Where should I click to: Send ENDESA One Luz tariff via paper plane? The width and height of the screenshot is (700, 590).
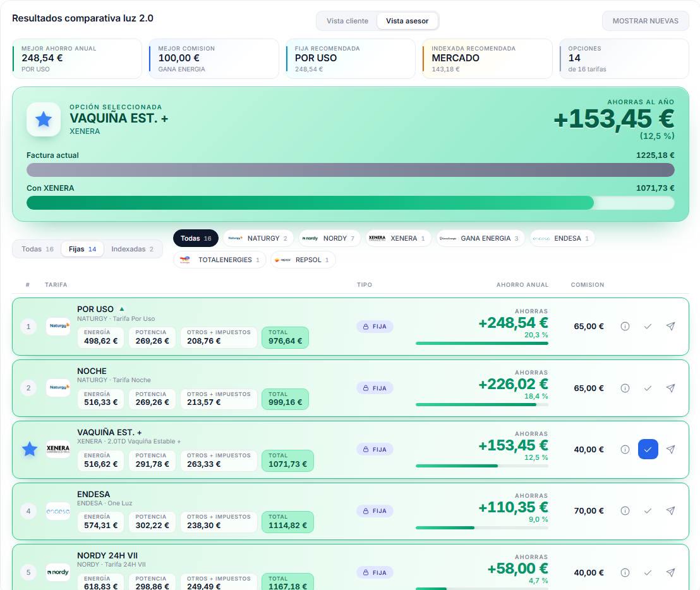(x=670, y=510)
